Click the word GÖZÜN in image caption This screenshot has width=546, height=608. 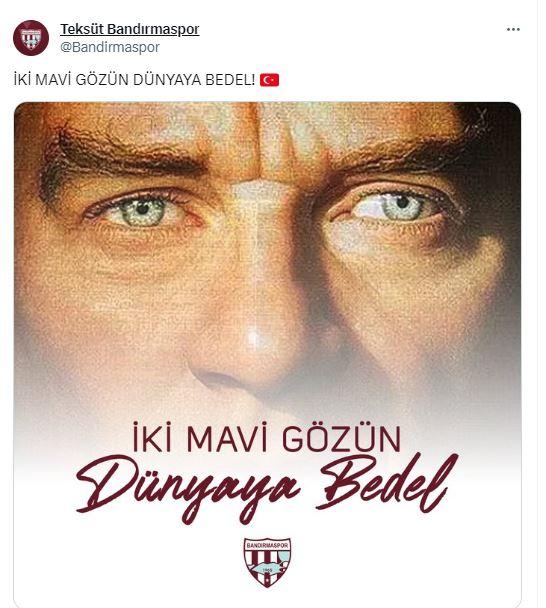[x=341, y=437]
